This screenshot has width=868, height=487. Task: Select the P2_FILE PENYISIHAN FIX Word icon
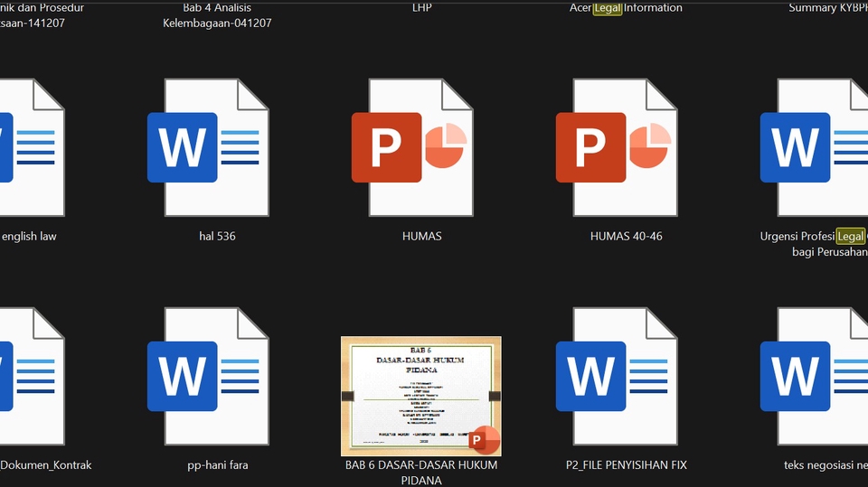point(618,376)
